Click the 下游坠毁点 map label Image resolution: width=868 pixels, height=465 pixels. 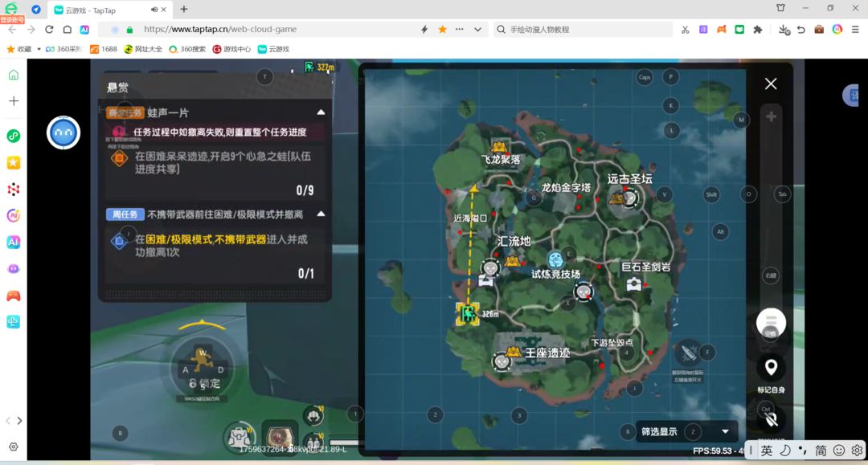point(612,343)
